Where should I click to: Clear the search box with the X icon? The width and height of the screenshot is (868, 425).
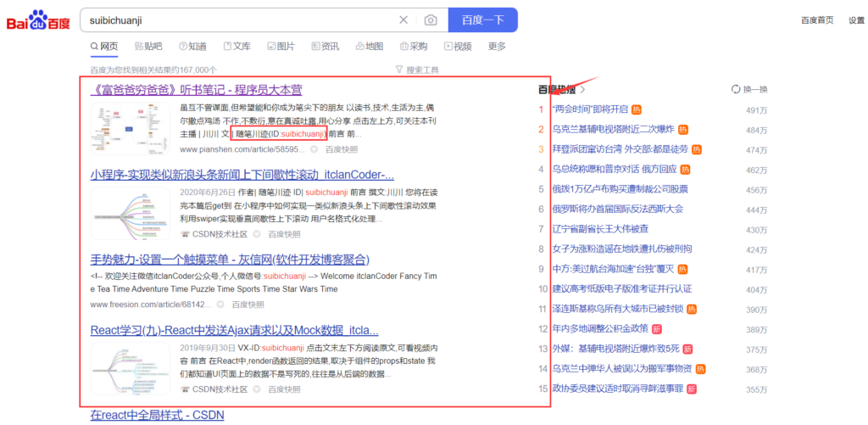(403, 20)
